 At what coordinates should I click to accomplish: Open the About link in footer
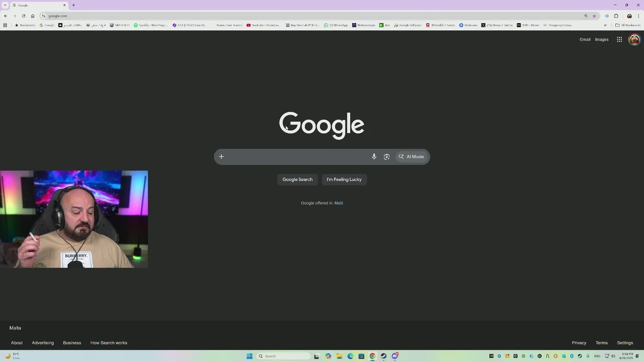(x=17, y=343)
